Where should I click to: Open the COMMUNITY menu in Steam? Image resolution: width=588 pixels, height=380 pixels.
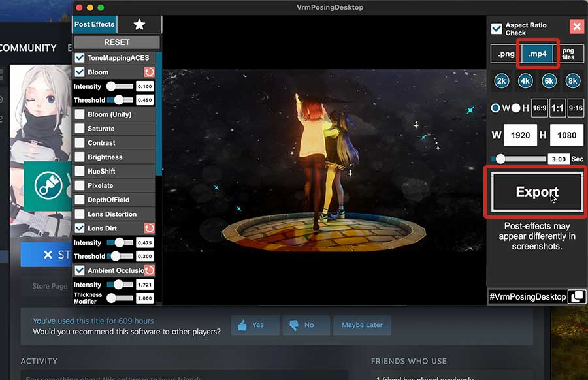[x=29, y=48]
